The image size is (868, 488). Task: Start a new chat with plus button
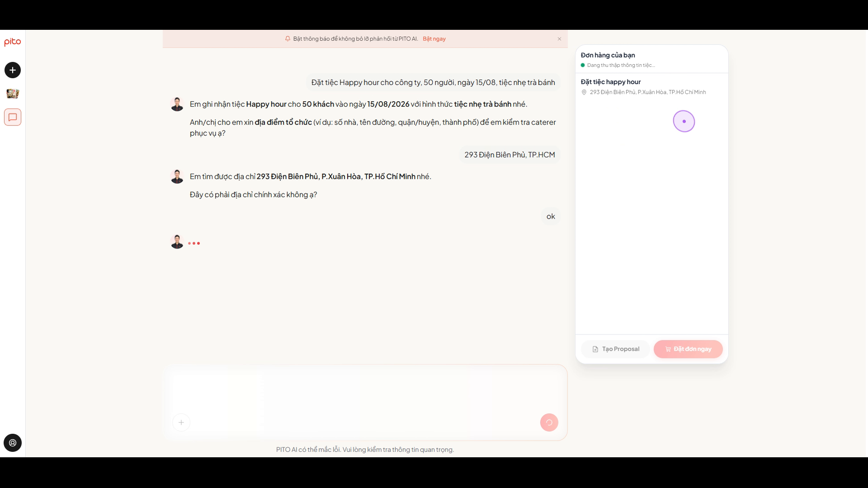click(13, 70)
